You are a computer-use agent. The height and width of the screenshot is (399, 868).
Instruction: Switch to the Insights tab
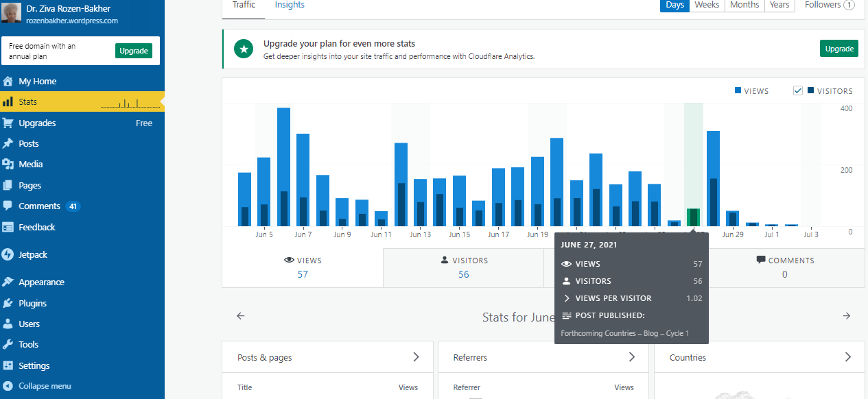290,5
